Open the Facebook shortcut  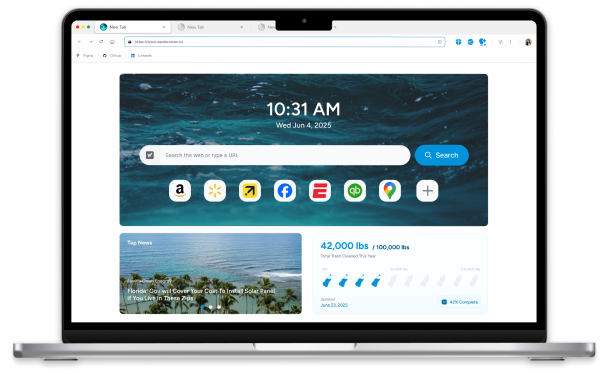click(285, 191)
